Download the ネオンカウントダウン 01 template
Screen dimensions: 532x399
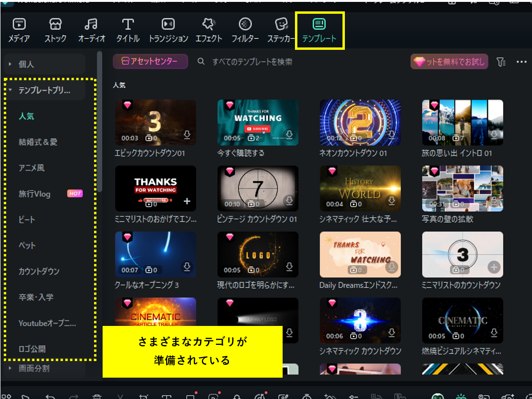click(391, 135)
